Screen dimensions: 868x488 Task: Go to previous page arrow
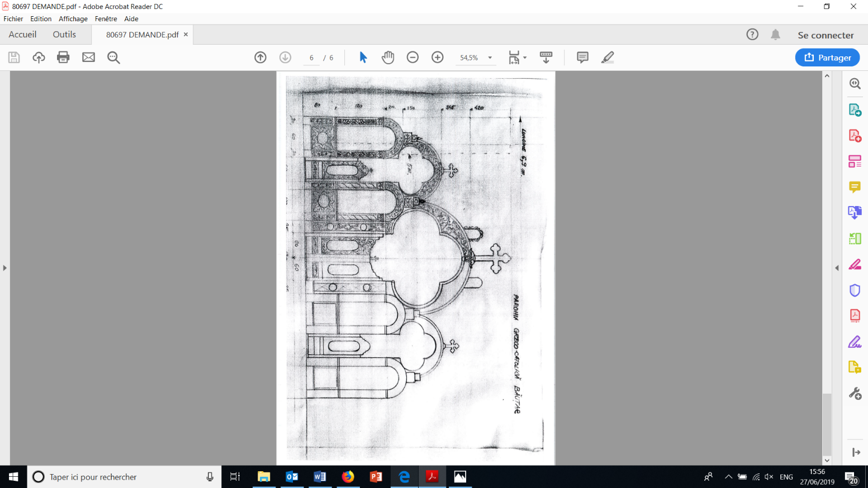coord(260,58)
